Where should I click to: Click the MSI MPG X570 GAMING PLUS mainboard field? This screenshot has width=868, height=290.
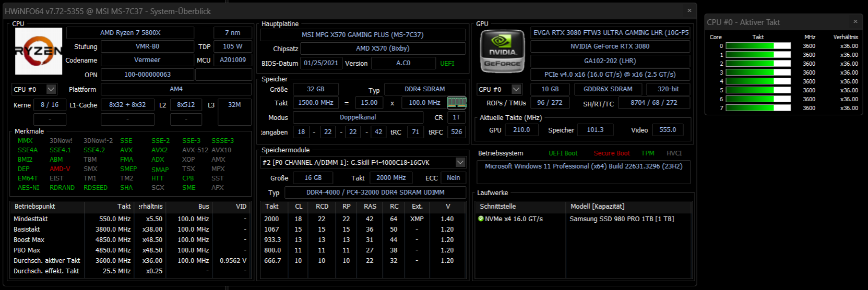click(x=363, y=34)
